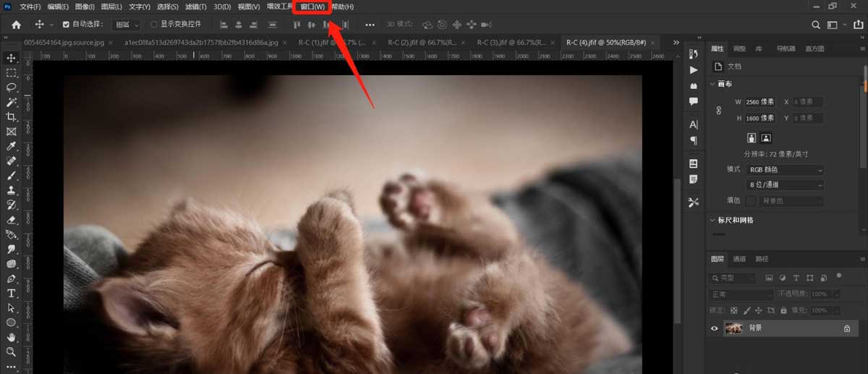Open the 8 位/通道 bit depth dropdown
The height and width of the screenshot is (374, 868).
[785, 185]
